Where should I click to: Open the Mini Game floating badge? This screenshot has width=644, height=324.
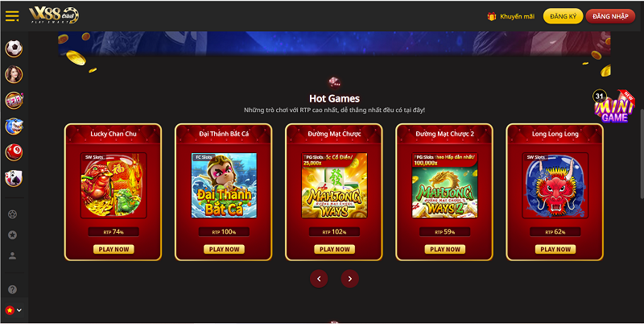[614, 106]
